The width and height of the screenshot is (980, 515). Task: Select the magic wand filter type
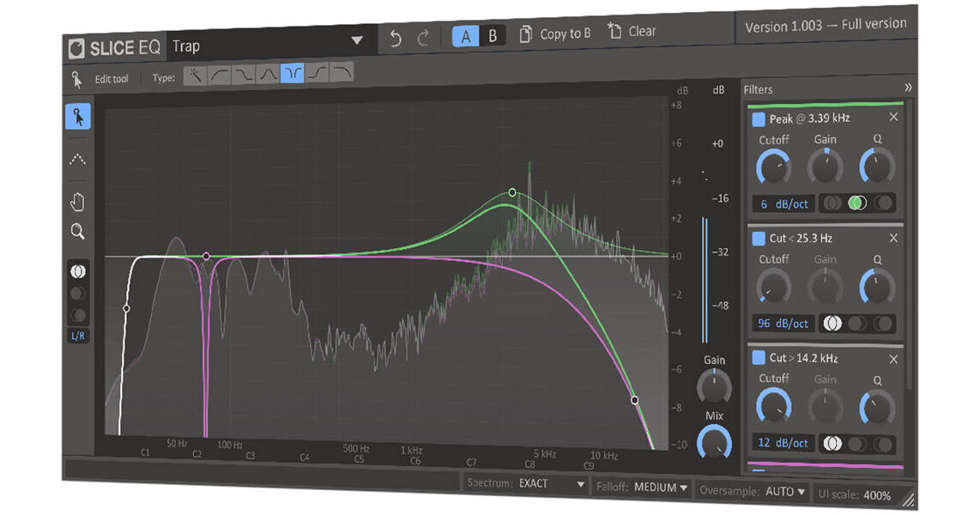pos(196,74)
